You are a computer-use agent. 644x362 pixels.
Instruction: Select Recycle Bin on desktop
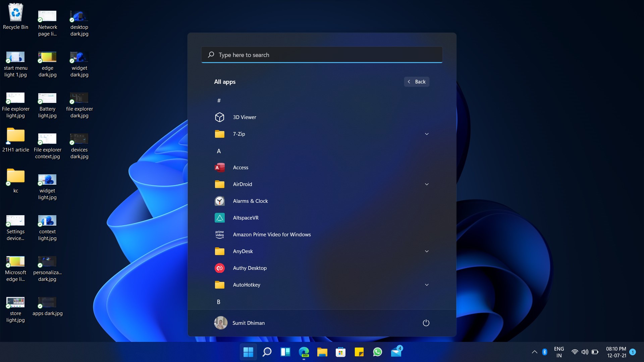(15, 17)
